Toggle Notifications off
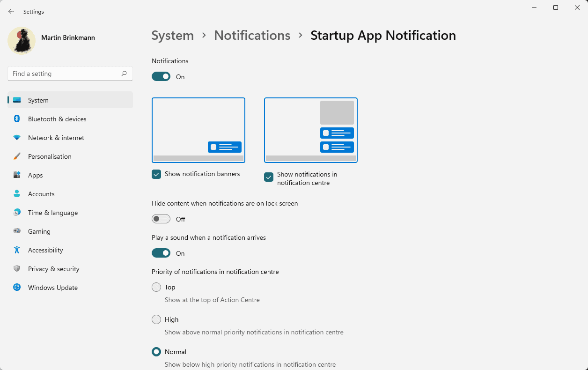 (x=161, y=75)
